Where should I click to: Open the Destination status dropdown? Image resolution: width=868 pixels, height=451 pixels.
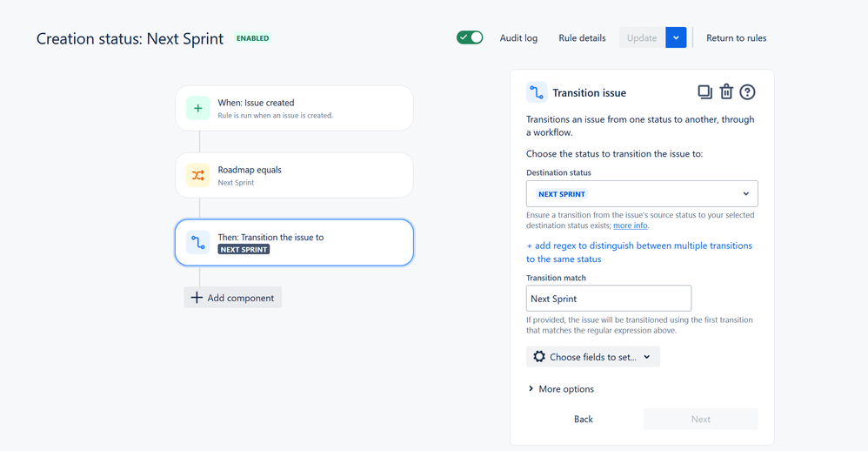pyautogui.click(x=642, y=193)
